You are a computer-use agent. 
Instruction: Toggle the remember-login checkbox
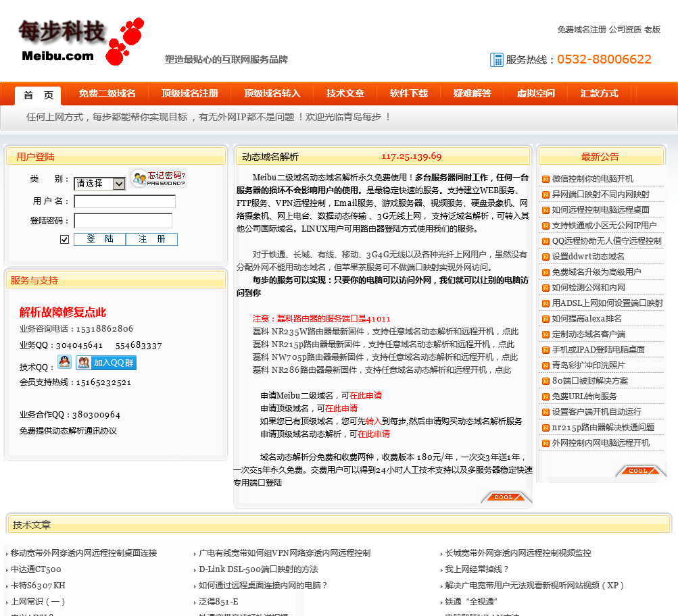pyautogui.click(x=64, y=239)
